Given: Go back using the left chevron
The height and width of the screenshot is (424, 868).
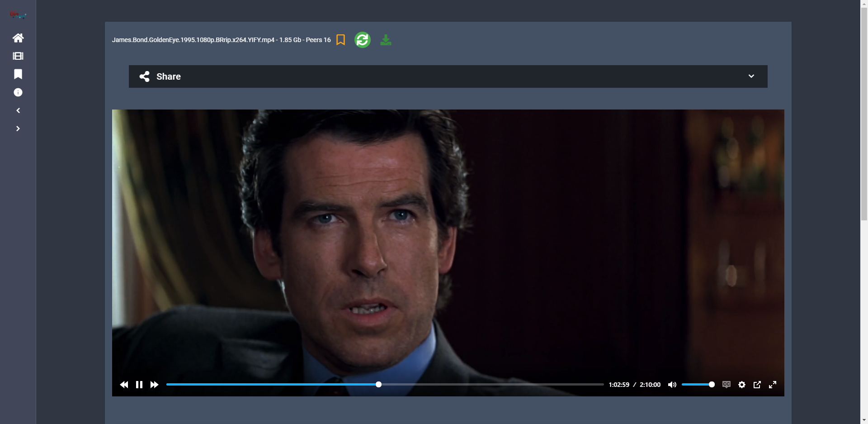Looking at the screenshot, I should (18, 110).
